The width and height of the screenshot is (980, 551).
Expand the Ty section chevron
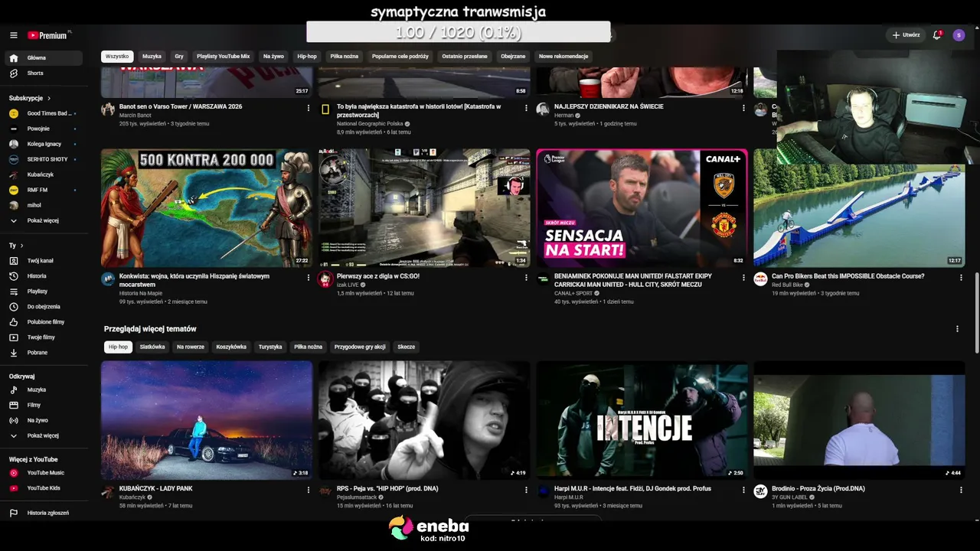pos(21,246)
